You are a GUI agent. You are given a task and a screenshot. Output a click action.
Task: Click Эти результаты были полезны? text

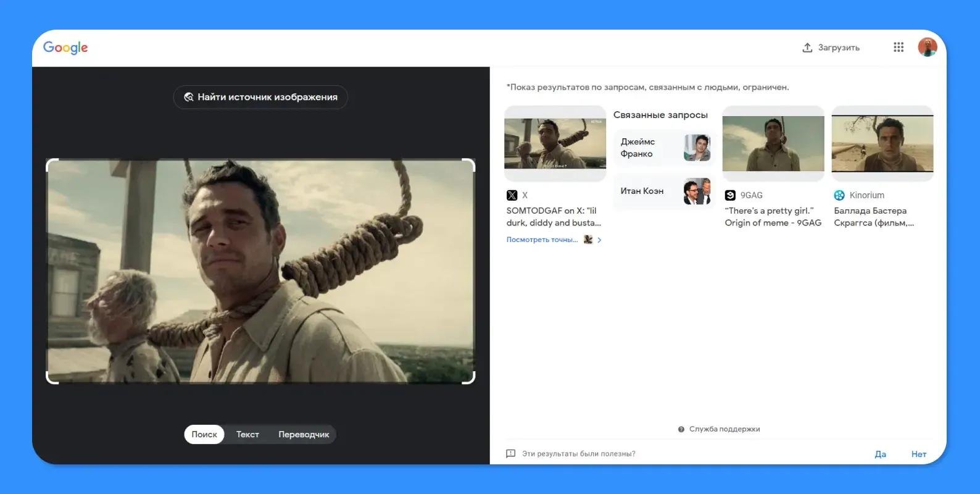tap(579, 454)
